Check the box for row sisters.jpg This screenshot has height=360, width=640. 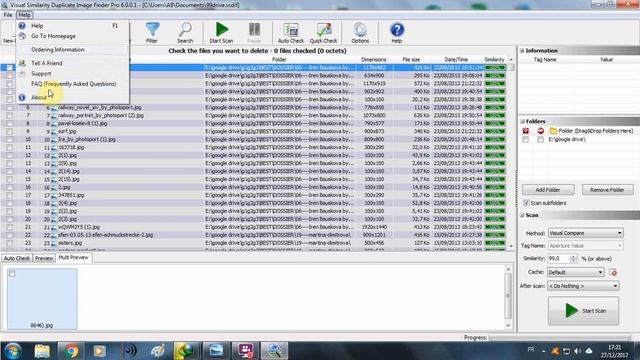(9, 243)
